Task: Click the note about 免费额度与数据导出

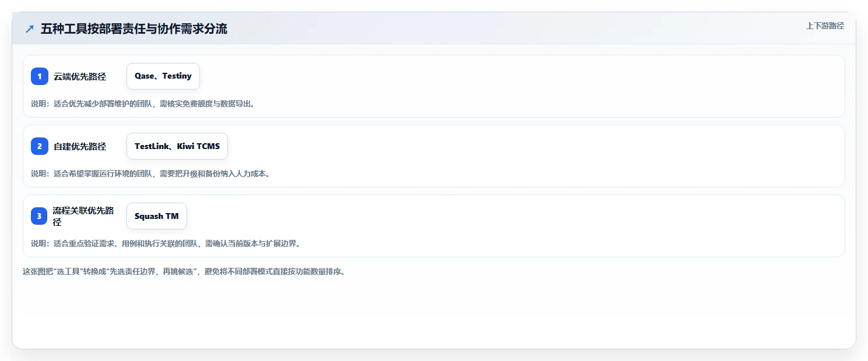Action: [x=143, y=104]
